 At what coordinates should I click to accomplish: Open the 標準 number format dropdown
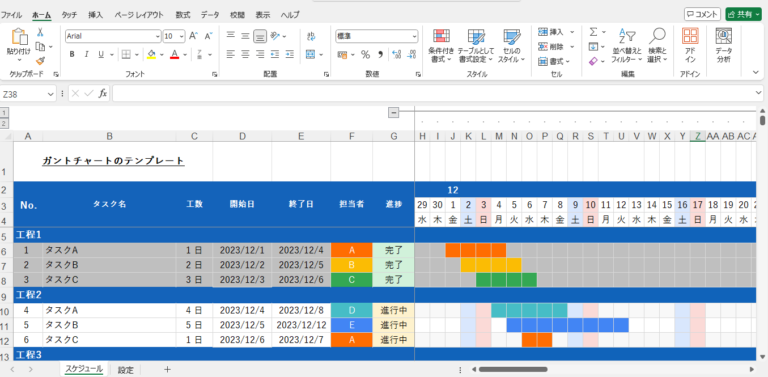(x=415, y=36)
